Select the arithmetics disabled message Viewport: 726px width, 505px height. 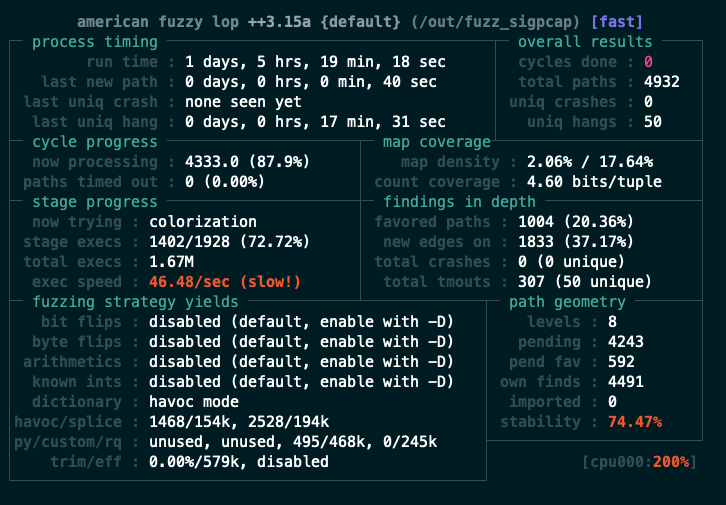(x=301, y=362)
